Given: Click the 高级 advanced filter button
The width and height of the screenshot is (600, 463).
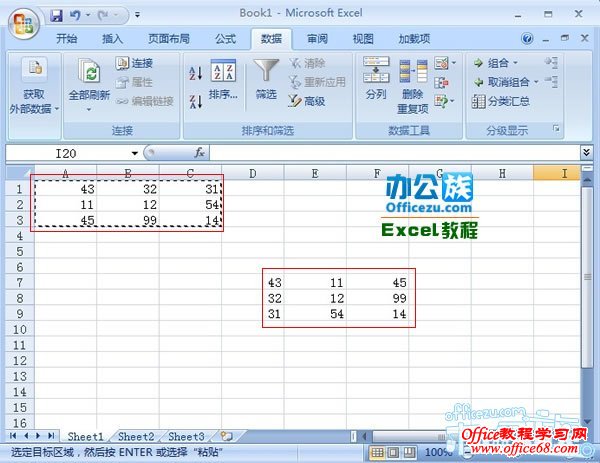Looking at the screenshot, I should [x=307, y=101].
